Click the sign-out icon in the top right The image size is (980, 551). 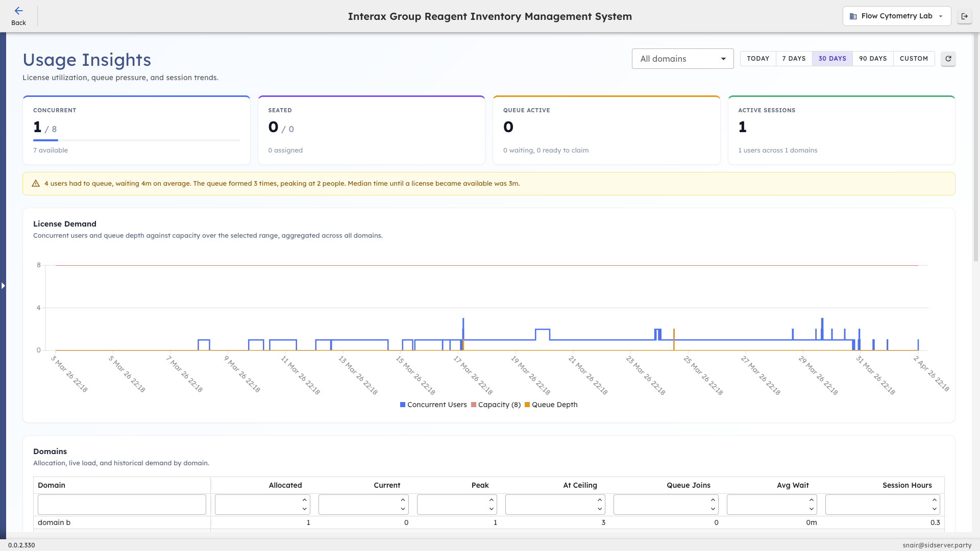coord(965,16)
